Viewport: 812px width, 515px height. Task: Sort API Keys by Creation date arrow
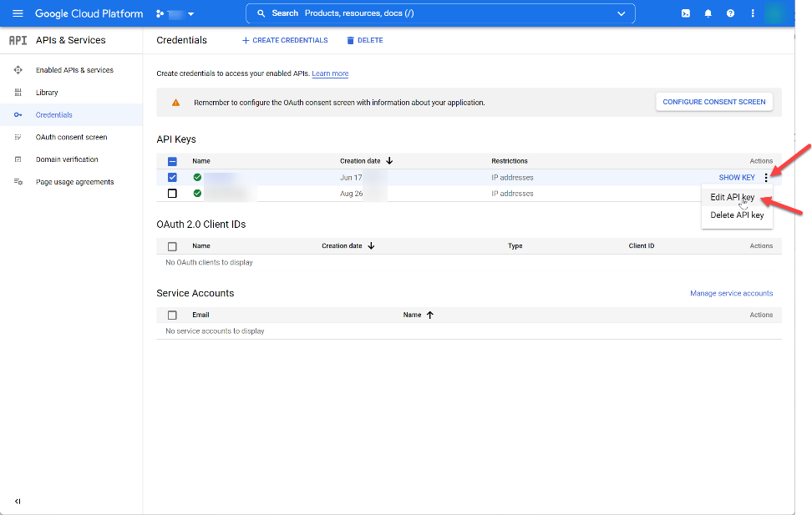389,161
